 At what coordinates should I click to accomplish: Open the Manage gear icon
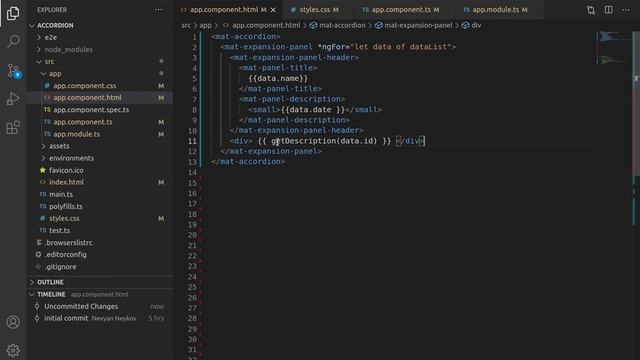[13, 350]
